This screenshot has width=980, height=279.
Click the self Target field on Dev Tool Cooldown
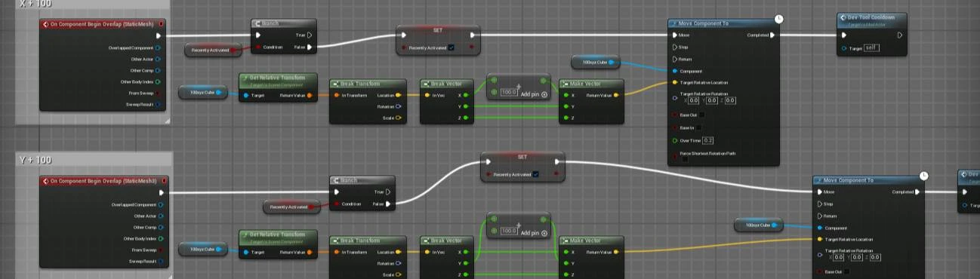tap(871, 48)
